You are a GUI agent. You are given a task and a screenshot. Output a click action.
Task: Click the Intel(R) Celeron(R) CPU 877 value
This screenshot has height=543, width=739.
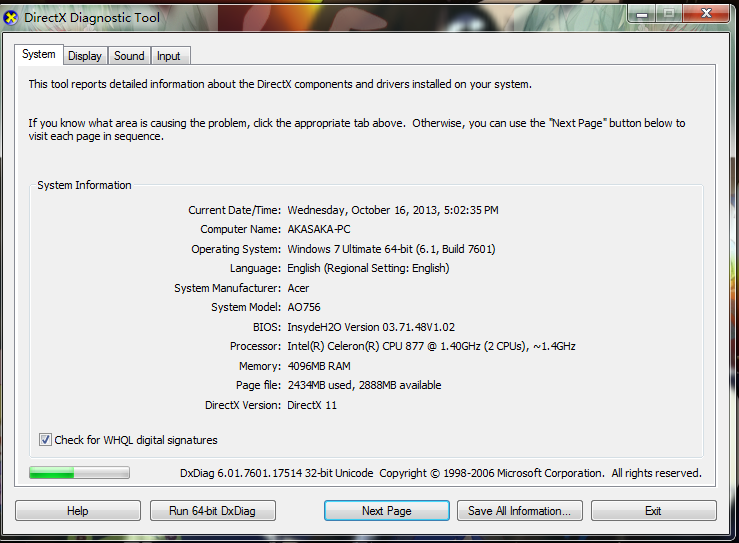tap(431, 346)
